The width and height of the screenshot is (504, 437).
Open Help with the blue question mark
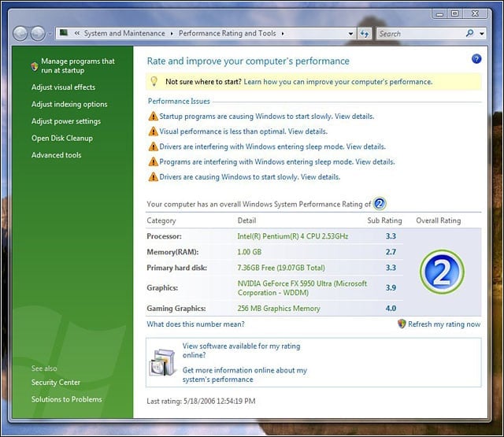[x=476, y=59]
